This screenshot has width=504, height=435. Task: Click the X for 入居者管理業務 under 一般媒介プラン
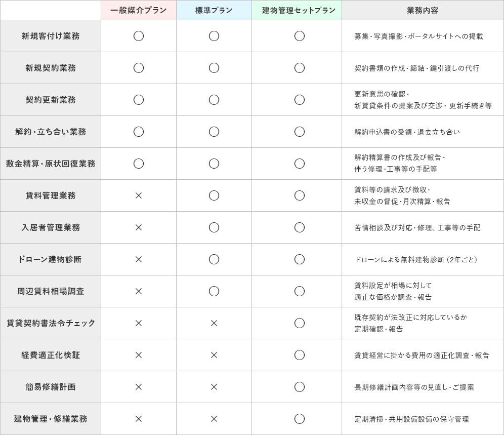pos(139,227)
